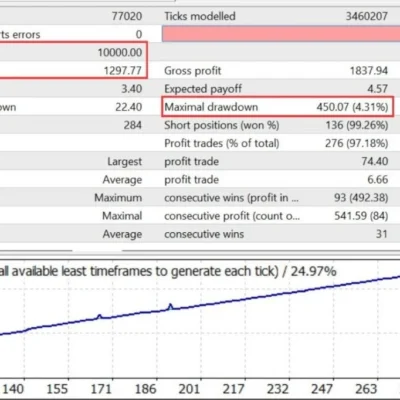Select 'Short positions (won %)' label
The height and width of the screenshot is (400, 400).
[222, 125]
